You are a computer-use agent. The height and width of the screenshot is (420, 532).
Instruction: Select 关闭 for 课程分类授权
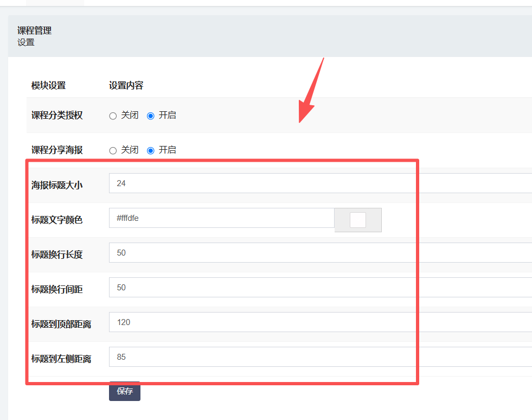pos(113,116)
